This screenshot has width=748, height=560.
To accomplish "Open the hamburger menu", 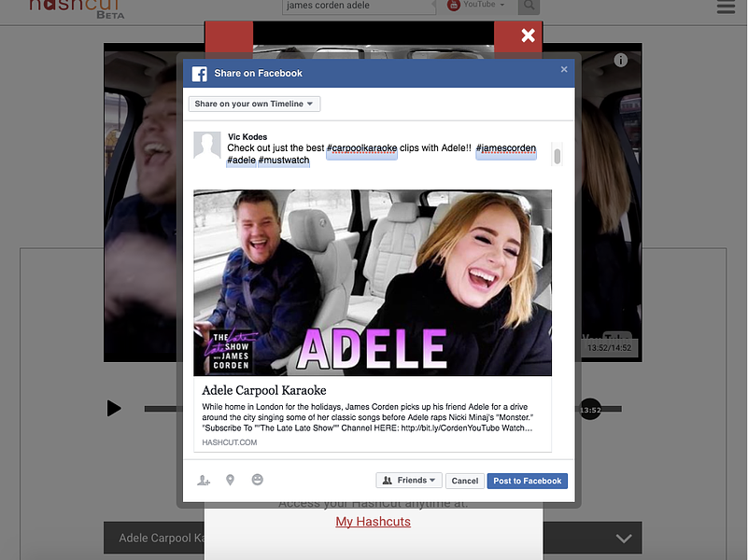I will [727, 7].
